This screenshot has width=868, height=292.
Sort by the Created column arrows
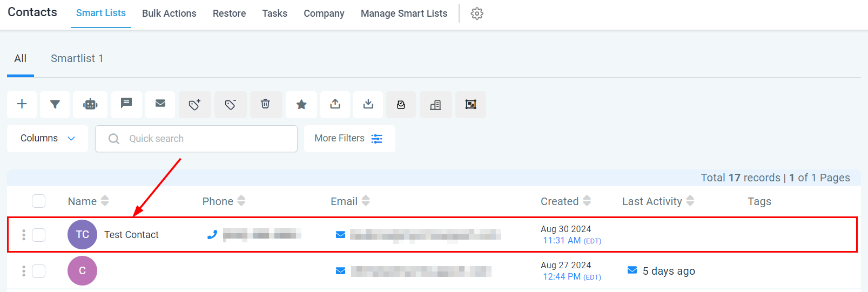[x=587, y=201]
